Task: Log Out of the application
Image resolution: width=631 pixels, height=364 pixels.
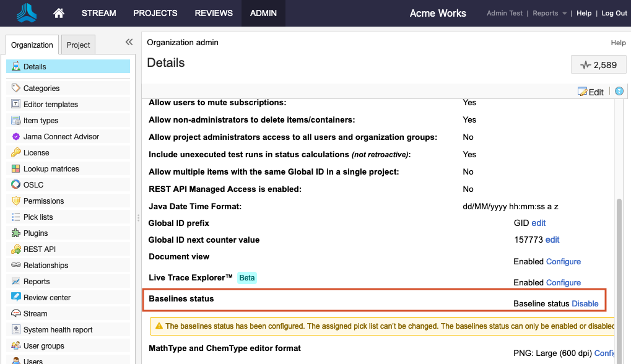Action: pyautogui.click(x=614, y=13)
